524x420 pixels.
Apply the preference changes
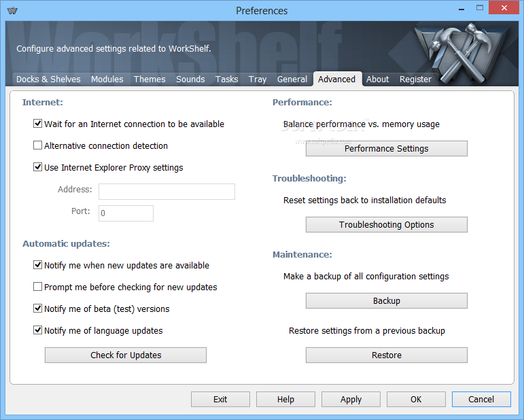pyautogui.click(x=351, y=400)
